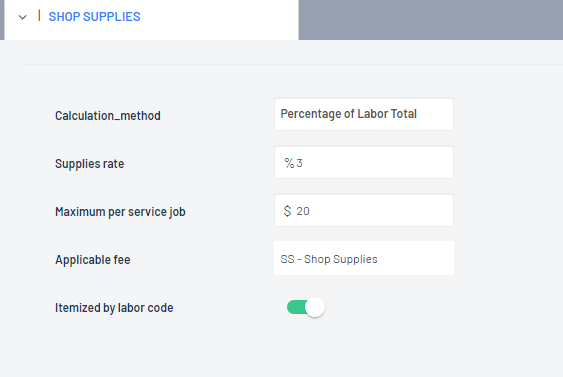Open the Applicable fee selector
563x377 pixels.
click(364, 258)
